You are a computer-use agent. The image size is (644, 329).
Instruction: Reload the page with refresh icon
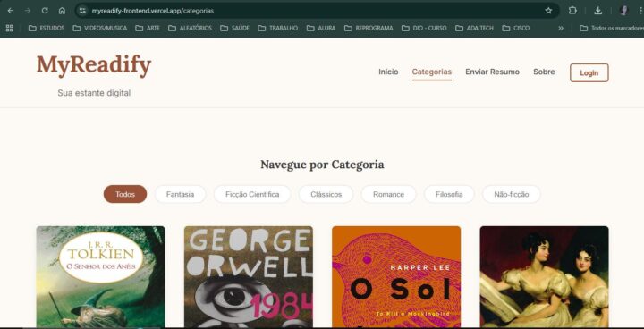(x=45, y=11)
